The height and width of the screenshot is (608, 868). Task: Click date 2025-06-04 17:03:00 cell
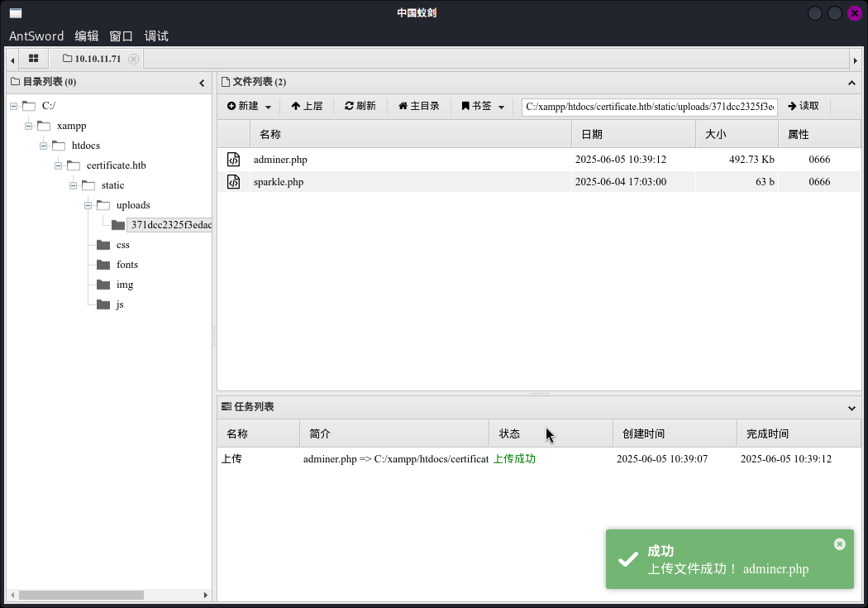click(x=621, y=182)
